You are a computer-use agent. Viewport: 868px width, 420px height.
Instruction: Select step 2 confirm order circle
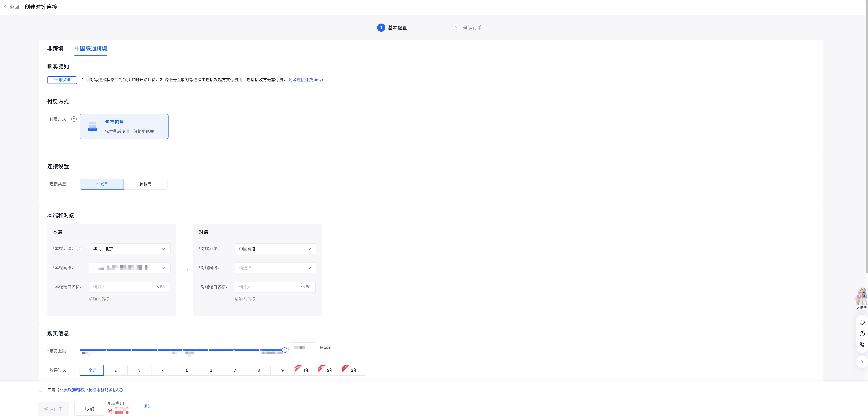click(456, 28)
